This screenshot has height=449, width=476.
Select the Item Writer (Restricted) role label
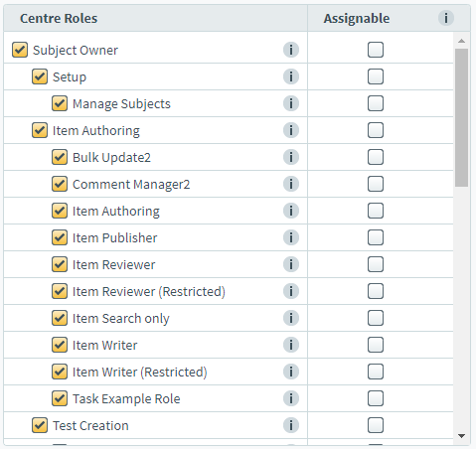[x=140, y=373]
